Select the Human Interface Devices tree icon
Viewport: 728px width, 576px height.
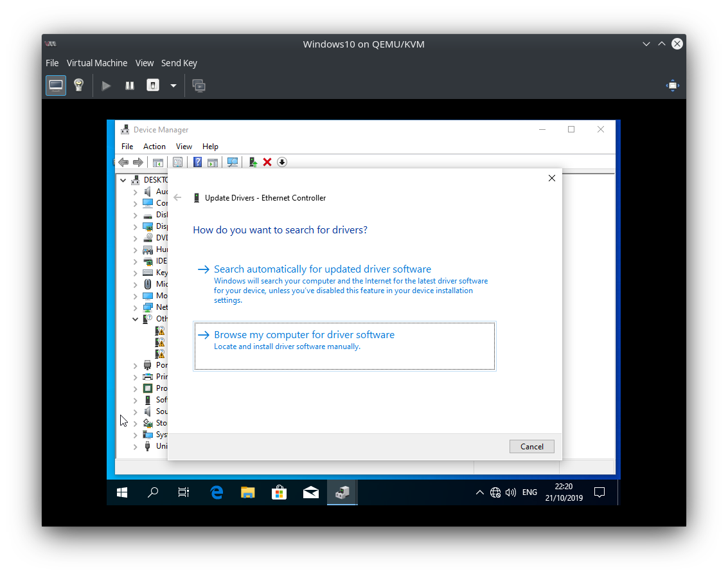[148, 249]
